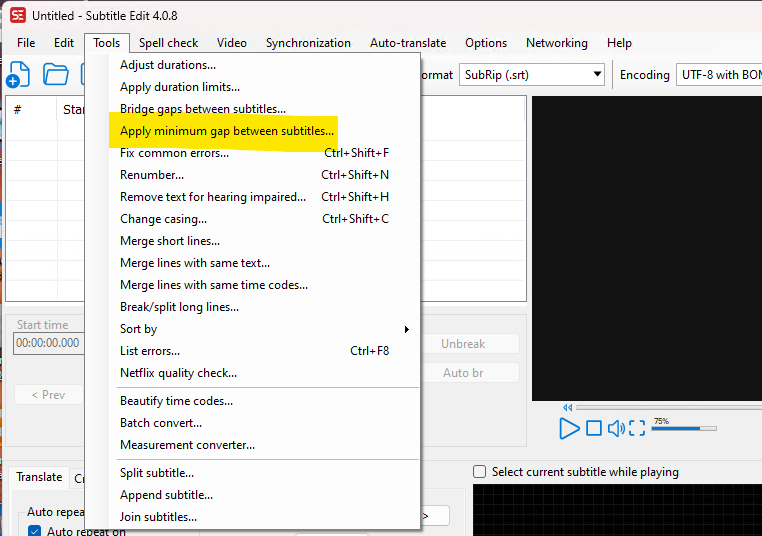Adjust the 75% volume slider
The image size is (762, 536).
click(684, 428)
